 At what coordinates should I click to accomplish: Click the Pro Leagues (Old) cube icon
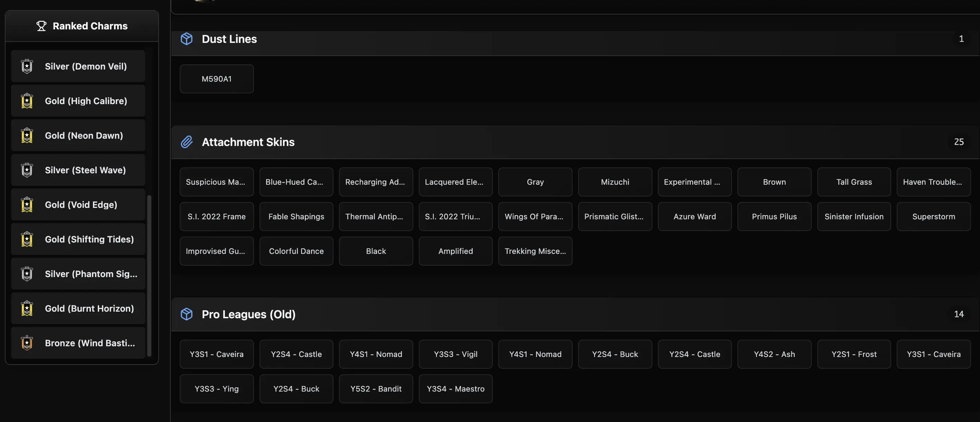click(186, 314)
